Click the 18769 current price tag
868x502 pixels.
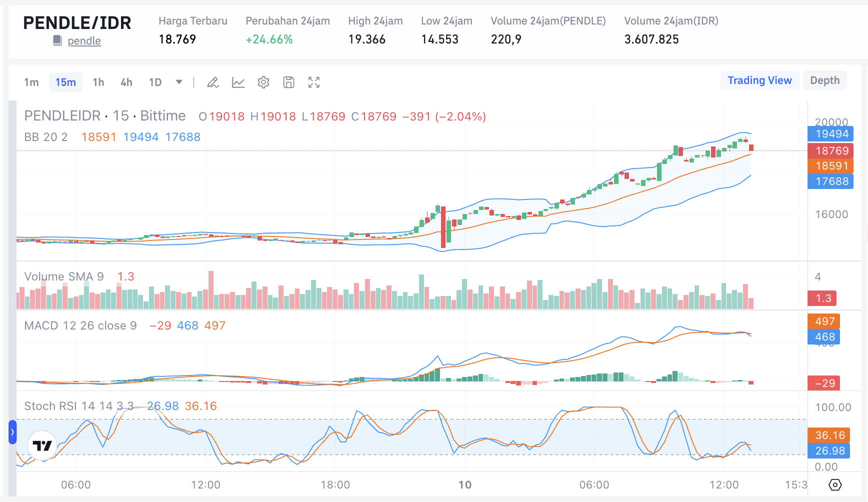pyautogui.click(x=830, y=150)
